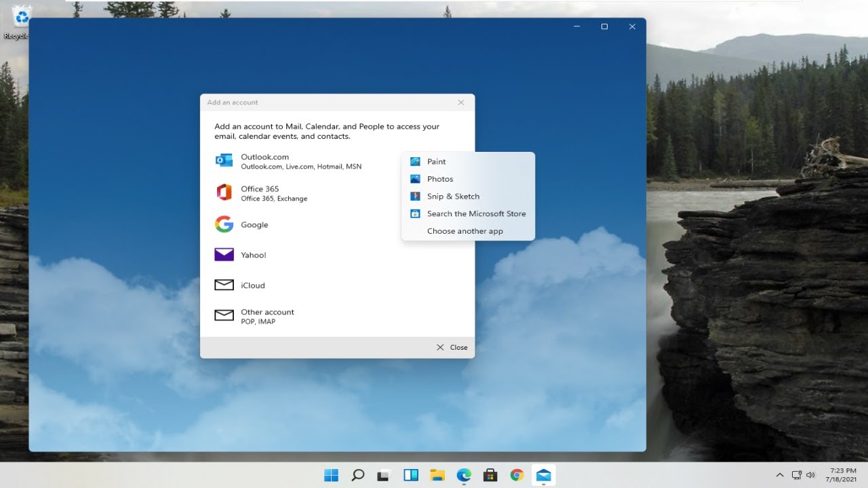Choose Snip & Sketch from the menu
The height and width of the screenshot is (488, 868).
click(x=468, y=197)
